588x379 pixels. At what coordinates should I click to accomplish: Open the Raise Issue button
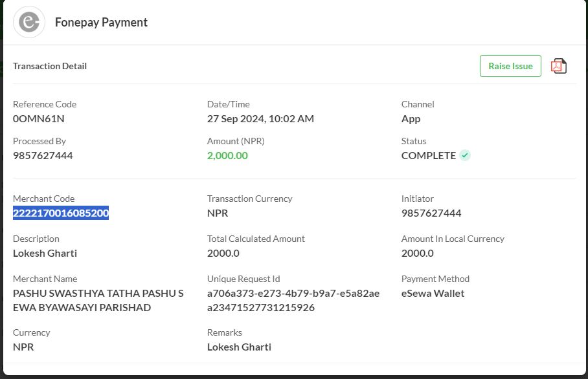510,66
